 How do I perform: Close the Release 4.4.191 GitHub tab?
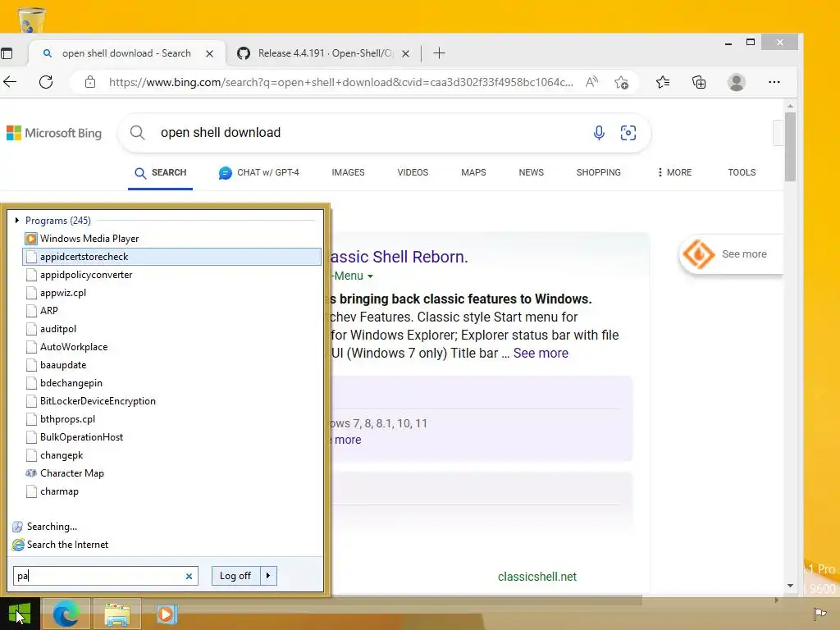[405, 53]
